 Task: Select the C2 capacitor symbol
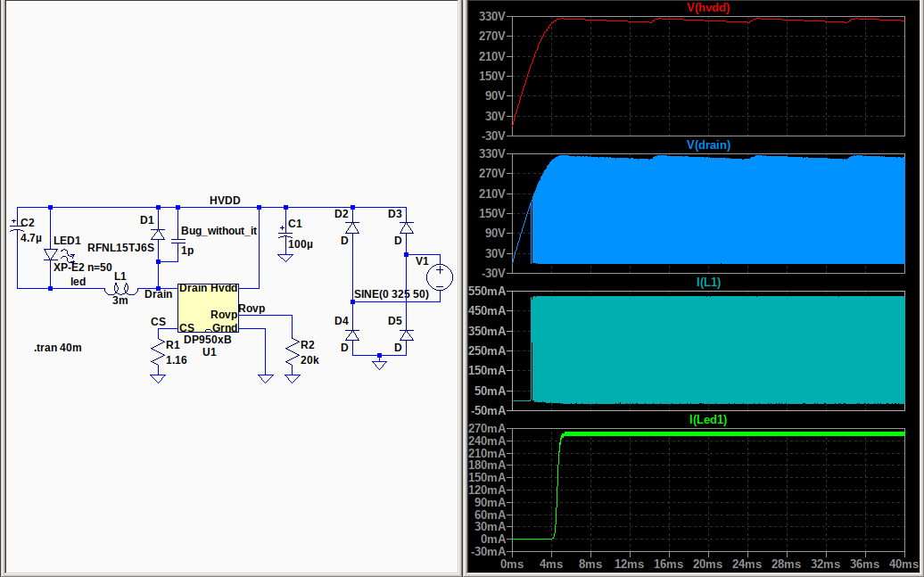15,227
